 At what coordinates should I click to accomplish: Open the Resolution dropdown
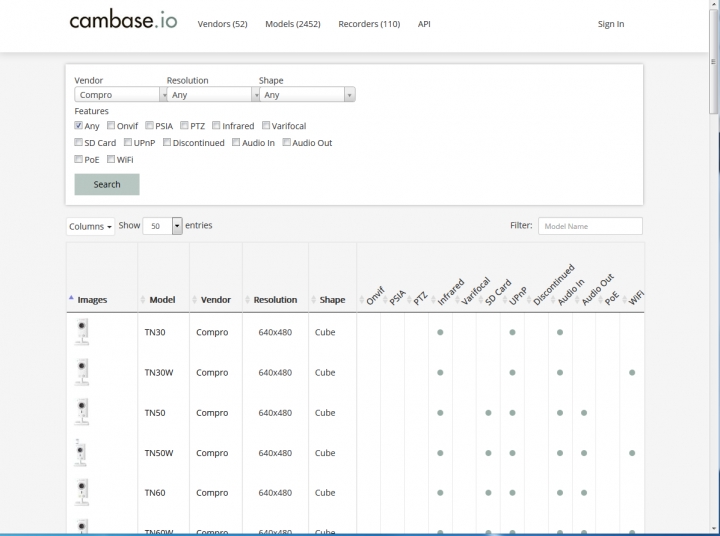(213, 95)
